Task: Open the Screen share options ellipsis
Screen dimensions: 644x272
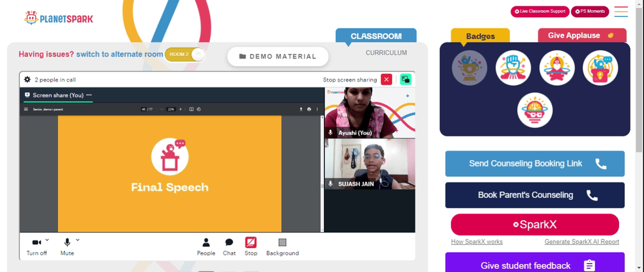Action: click(x=89, y=95)
